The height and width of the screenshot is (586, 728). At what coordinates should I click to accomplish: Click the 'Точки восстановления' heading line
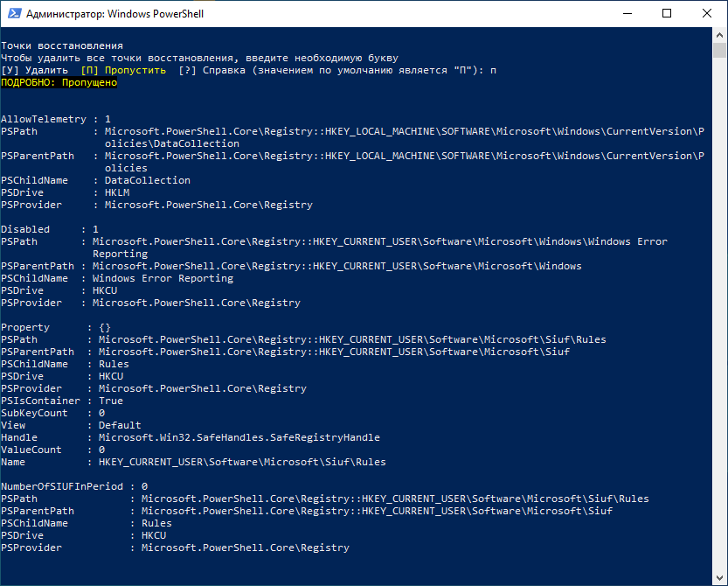point(62,46)
